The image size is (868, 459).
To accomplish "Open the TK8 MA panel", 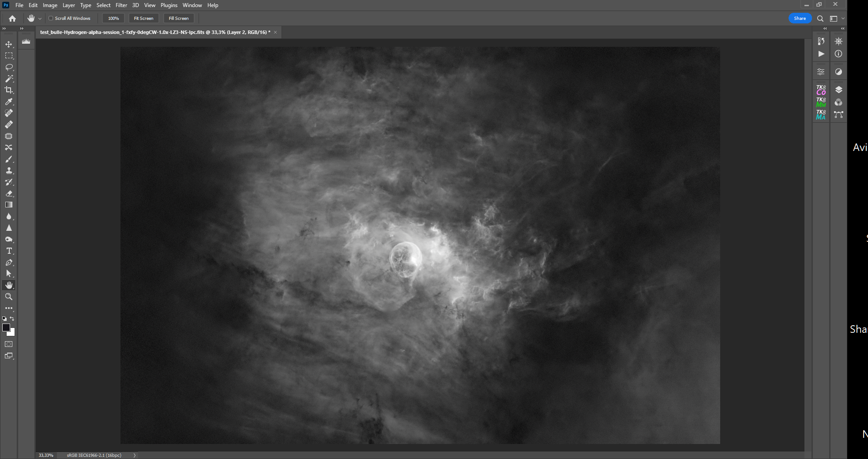I will point(821,114).
